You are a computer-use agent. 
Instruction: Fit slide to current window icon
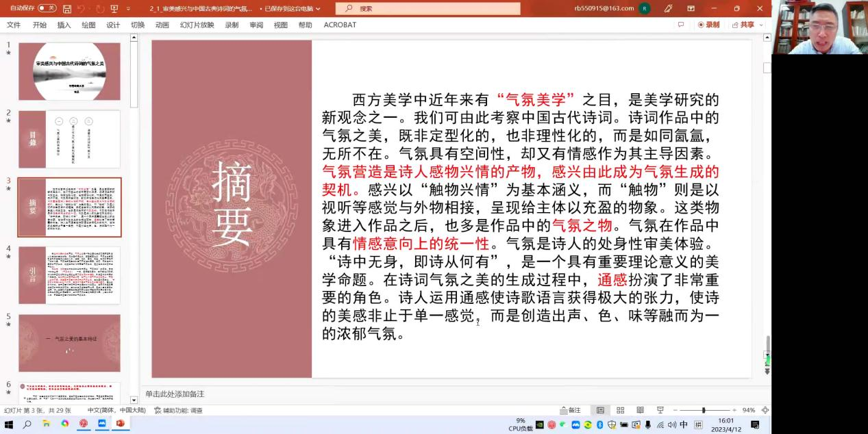765,410
